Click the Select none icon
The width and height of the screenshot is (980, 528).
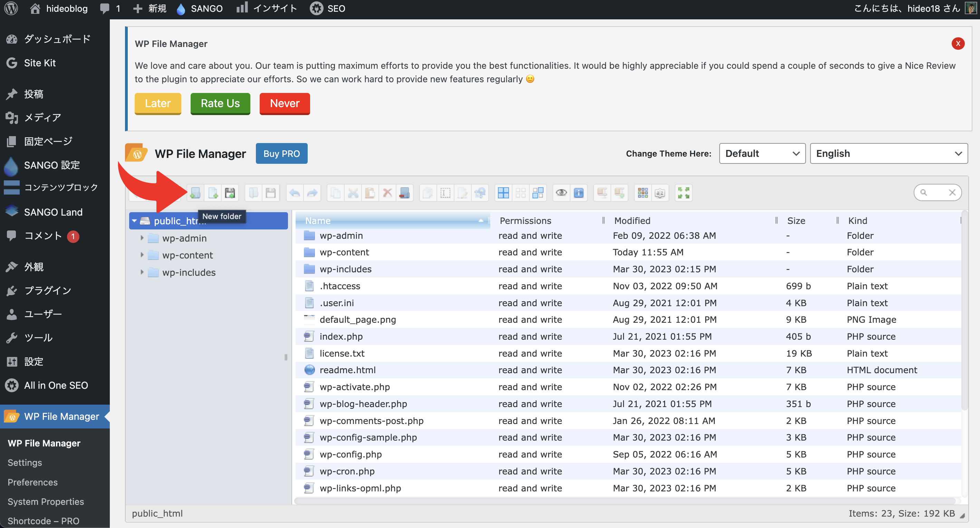pyautogui.click(x=521, y=193)
